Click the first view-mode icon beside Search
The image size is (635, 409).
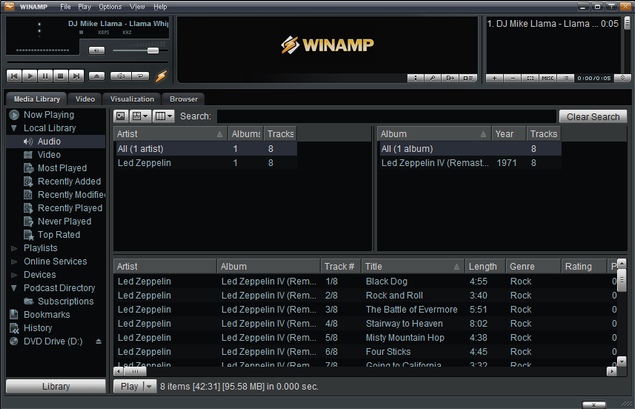121,117
